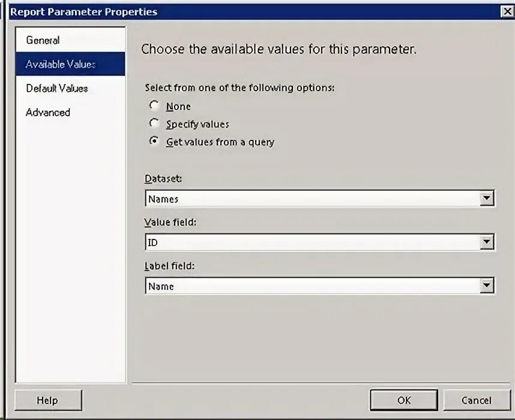Click the Name label field box
The image size is (515, 420).
click(319, 286)
